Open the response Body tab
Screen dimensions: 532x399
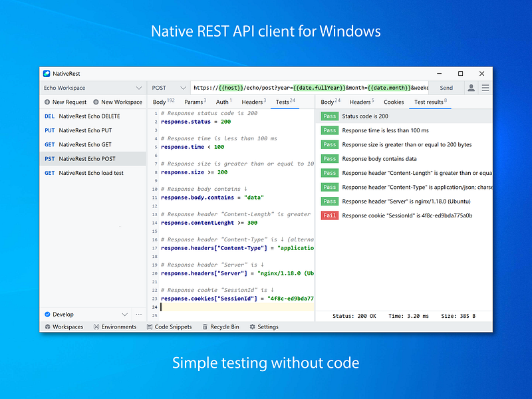(x=331, y=102)
